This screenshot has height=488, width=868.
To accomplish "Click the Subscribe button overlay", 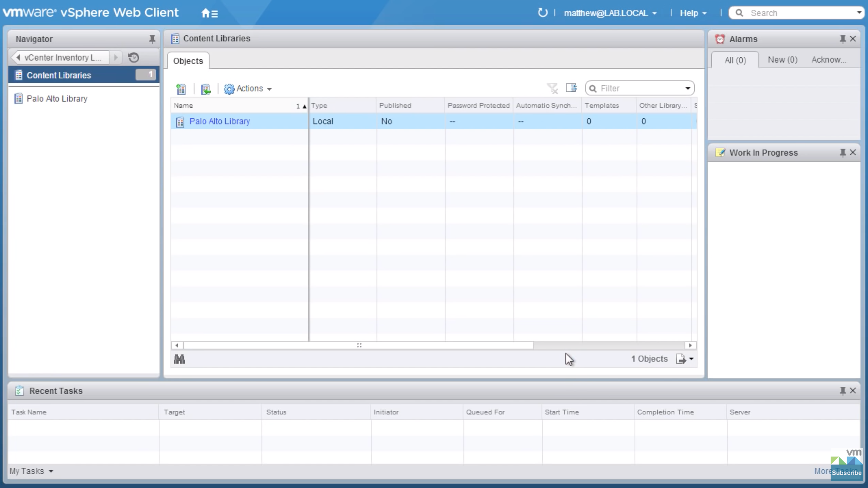I will (x=846, y=473).
